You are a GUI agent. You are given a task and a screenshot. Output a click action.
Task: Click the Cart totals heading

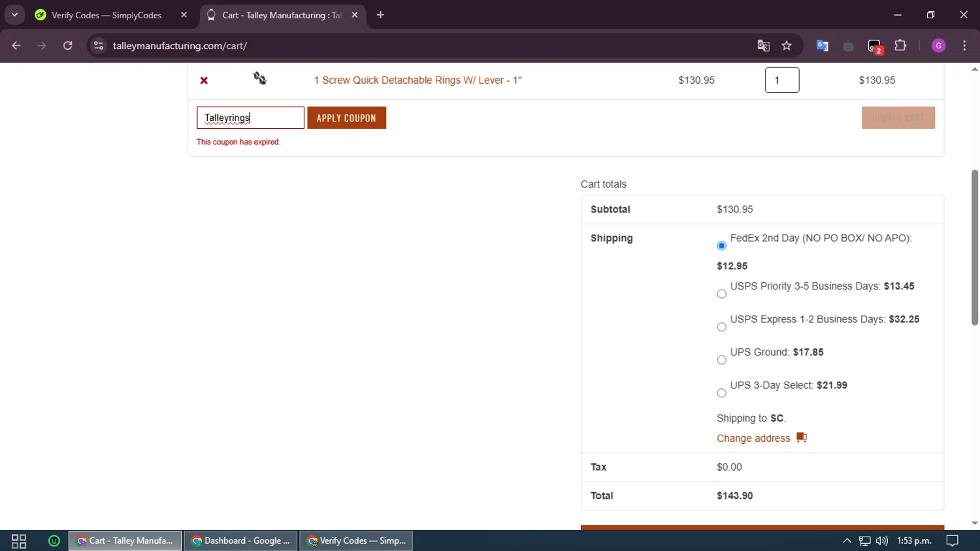[604, 184]
